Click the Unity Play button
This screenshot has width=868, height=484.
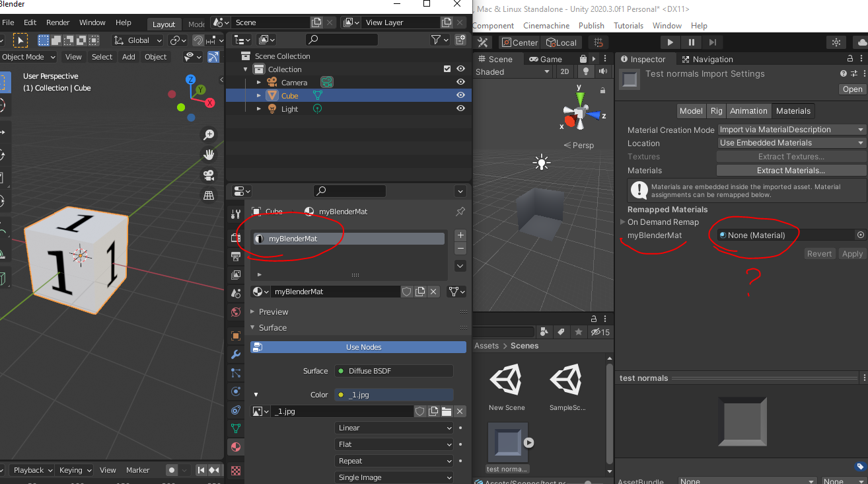click(x=670, y=42)
